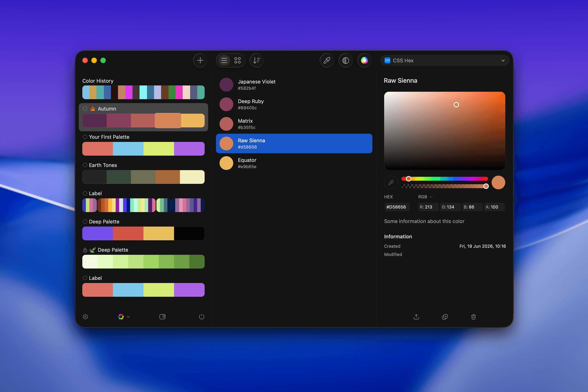Click the color description note text

click(x=424, y=221)
